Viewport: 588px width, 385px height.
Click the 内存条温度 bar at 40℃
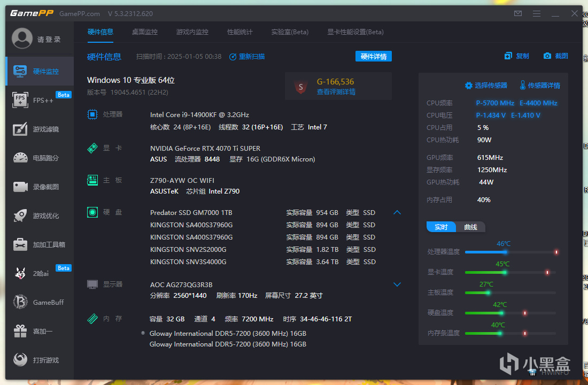click(510, 333)
